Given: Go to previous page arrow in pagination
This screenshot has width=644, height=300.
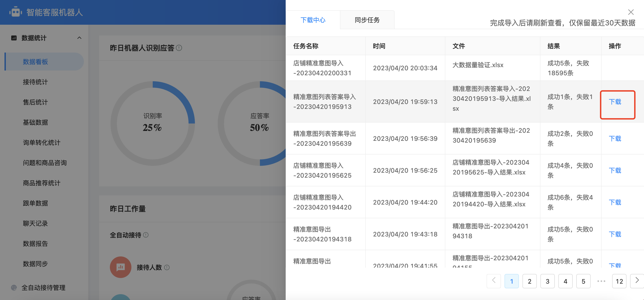Looking at the screenshot, I should pos(494,281).
